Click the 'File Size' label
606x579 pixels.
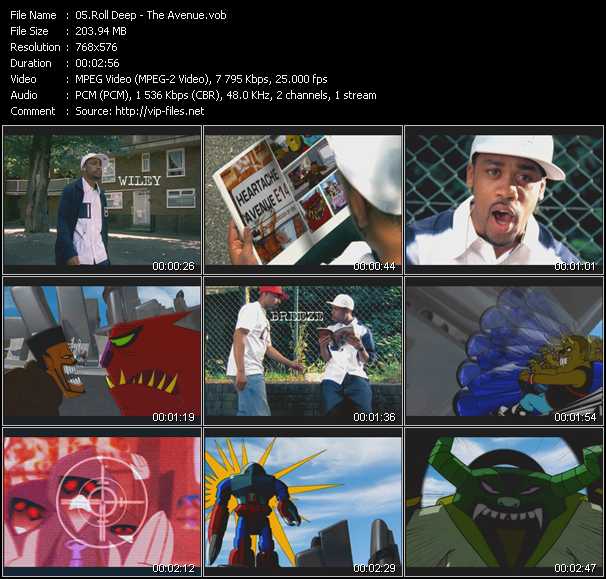29,31
